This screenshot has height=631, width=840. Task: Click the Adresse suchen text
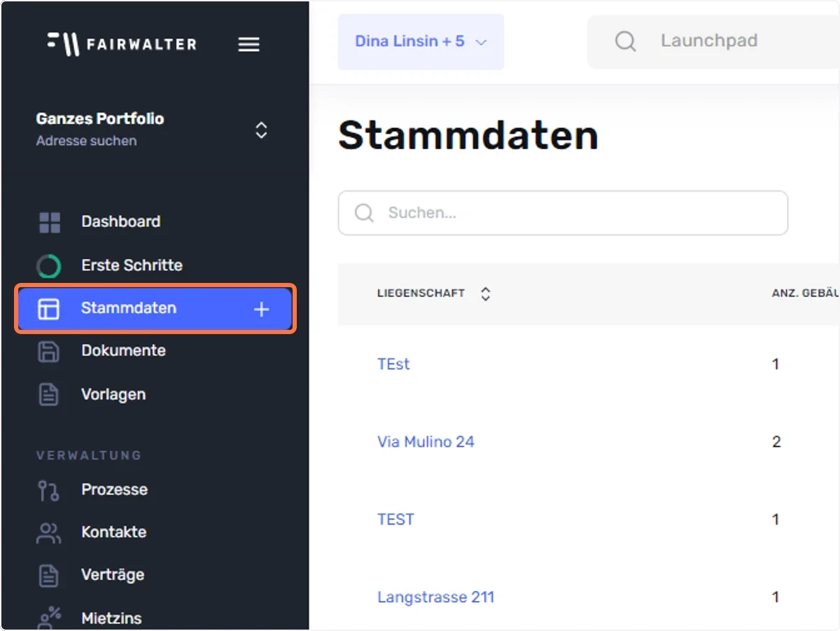pyautogui.click(x=86, y=141)
